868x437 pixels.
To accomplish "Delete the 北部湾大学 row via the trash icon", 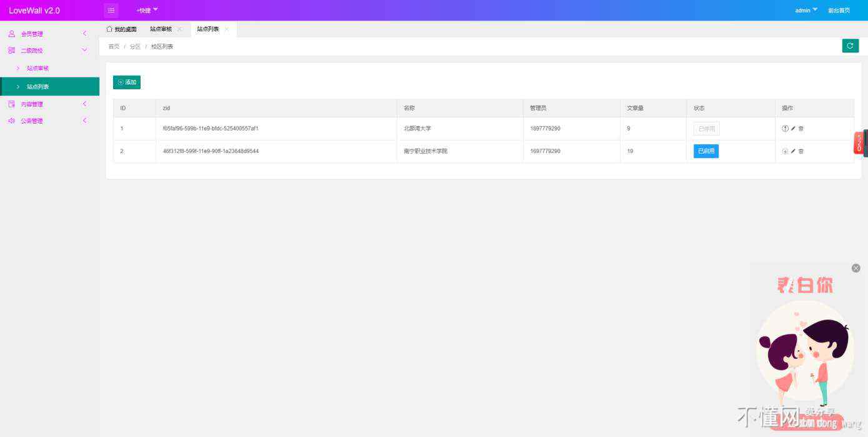I will coord(801,129).
